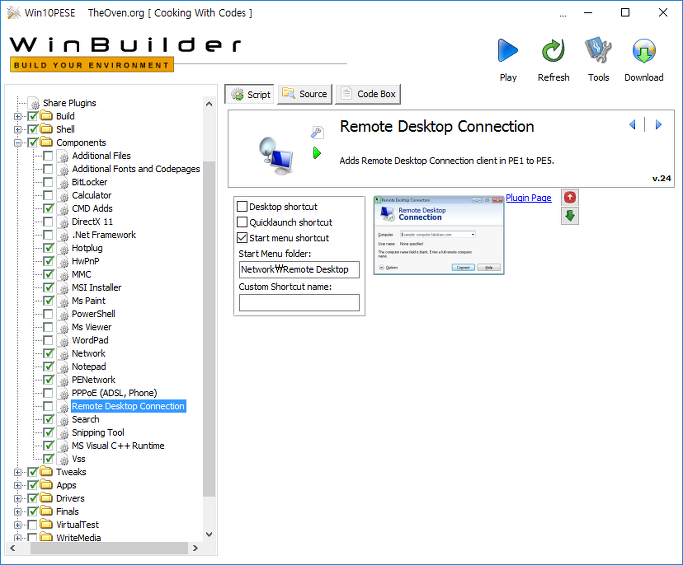Expand the Shell tree node

(18, 129)
